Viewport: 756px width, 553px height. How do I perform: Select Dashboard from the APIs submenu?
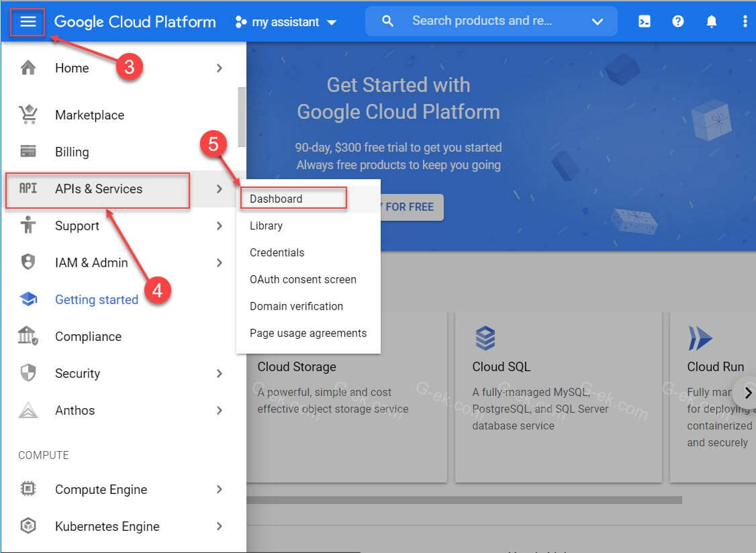(x=276, y=199)
